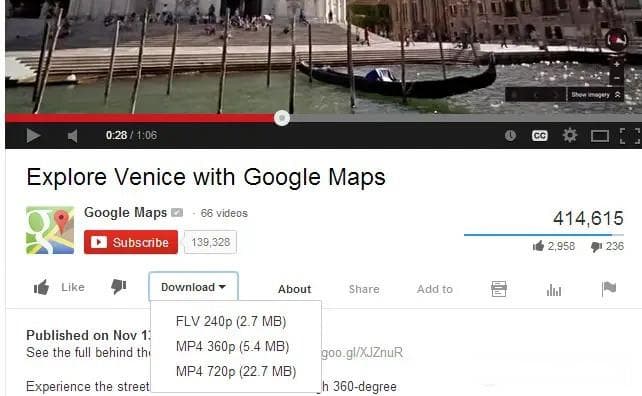
Task: Report the video with the flag icon
Action: pyautogui.click(x=609, y=289)
